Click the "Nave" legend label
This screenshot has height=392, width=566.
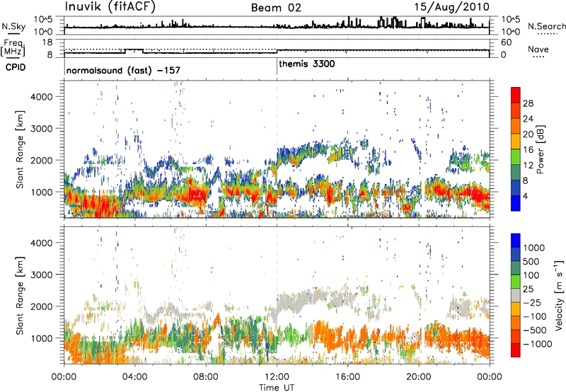(x=538, y=50)
